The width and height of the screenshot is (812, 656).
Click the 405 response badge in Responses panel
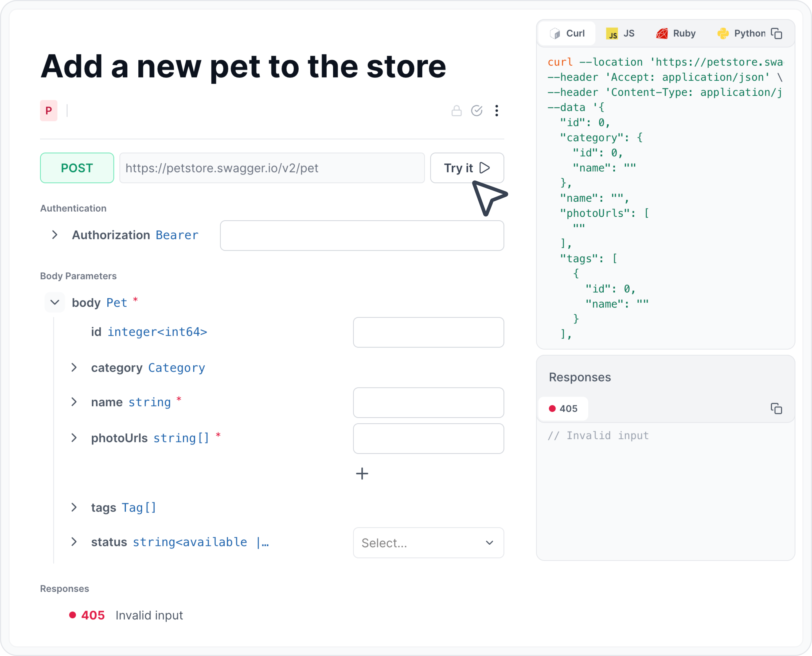pos(563,408)
